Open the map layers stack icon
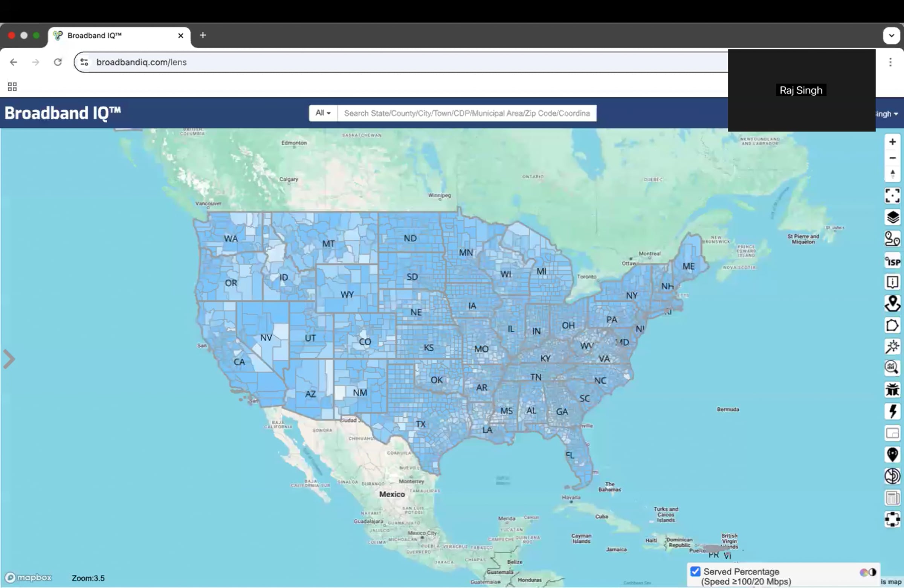 pyautogui.click(x=892, y=218)
